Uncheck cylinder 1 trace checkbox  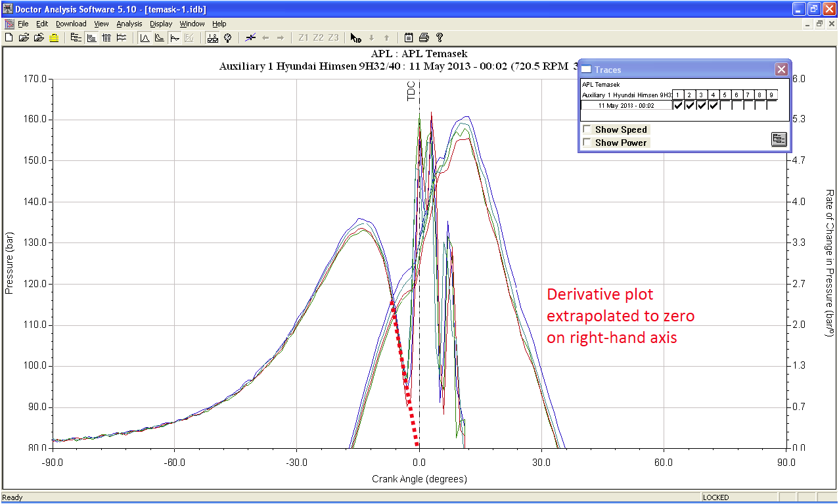678,105
